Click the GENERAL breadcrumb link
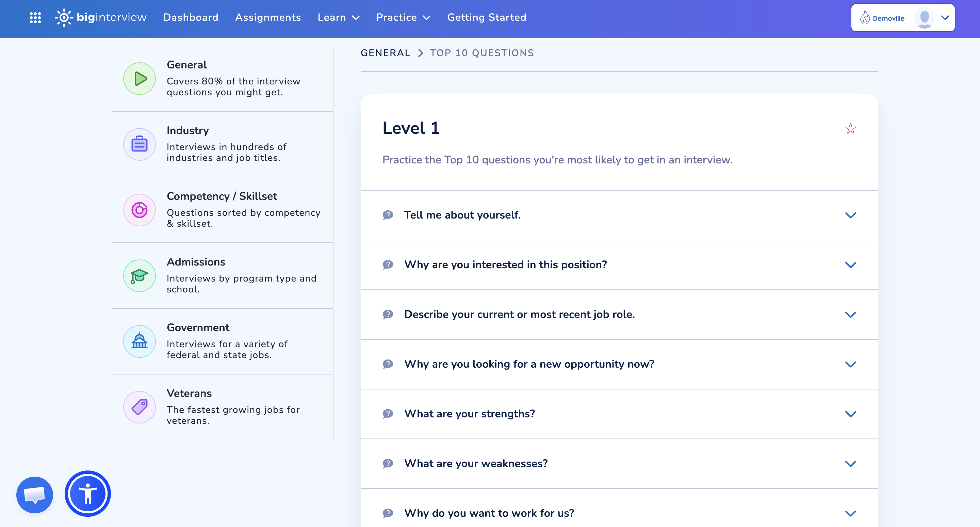This screenshot has width=980, height=527. (385, 53)
